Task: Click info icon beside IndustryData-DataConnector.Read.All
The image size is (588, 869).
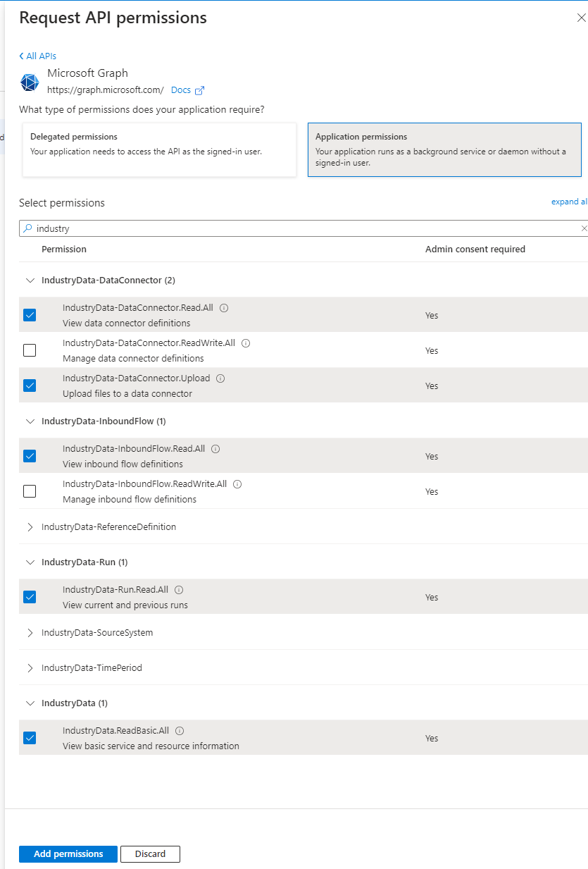Action: tap(224, 308)
